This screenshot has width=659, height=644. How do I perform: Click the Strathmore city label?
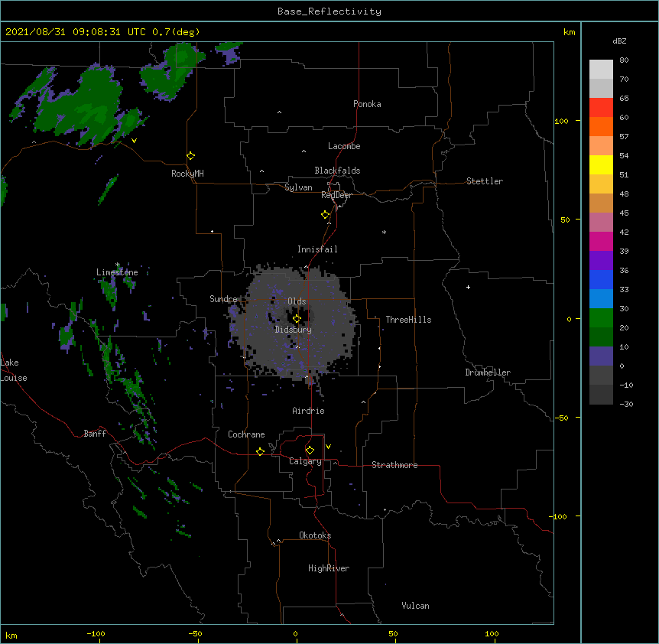pos(394,465)
